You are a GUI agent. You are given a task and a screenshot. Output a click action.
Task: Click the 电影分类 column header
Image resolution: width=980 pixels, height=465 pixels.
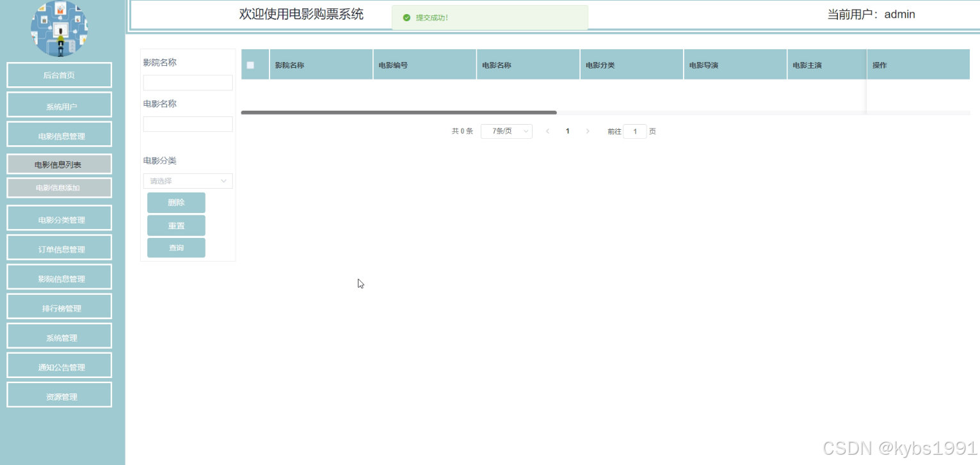pyautogui.click(x=632, y=65)
